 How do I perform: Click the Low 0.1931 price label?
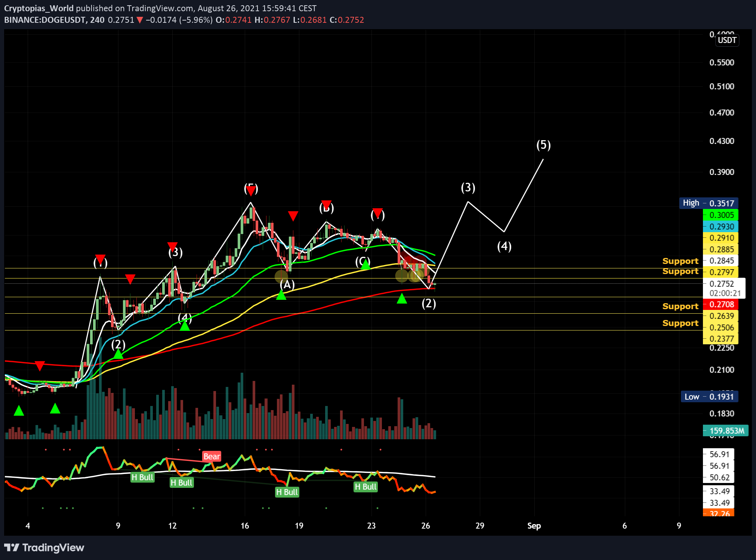coord(709,397)
